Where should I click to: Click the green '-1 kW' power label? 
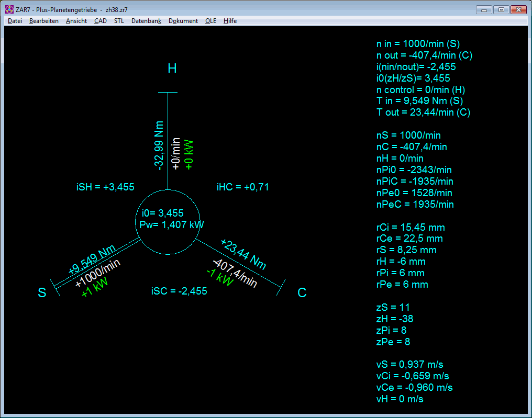220,277
